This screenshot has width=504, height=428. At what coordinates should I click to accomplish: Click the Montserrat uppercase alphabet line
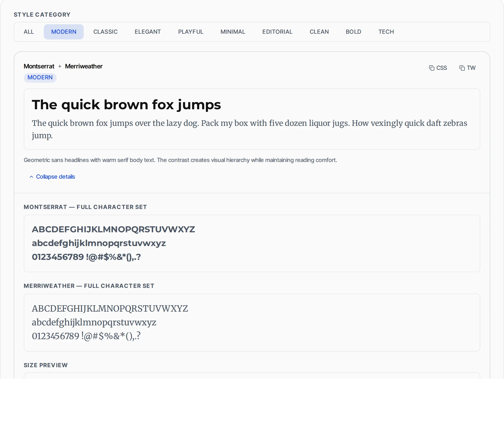click(x=113, y=229)
